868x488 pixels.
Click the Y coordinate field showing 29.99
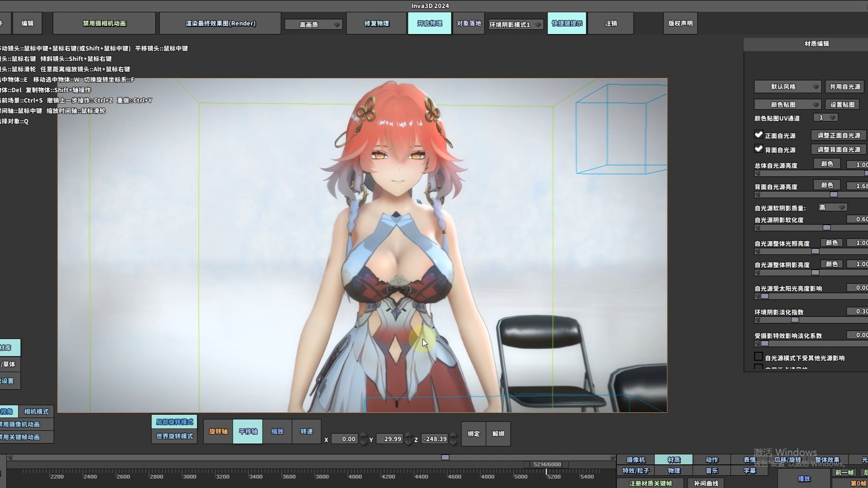390,439
